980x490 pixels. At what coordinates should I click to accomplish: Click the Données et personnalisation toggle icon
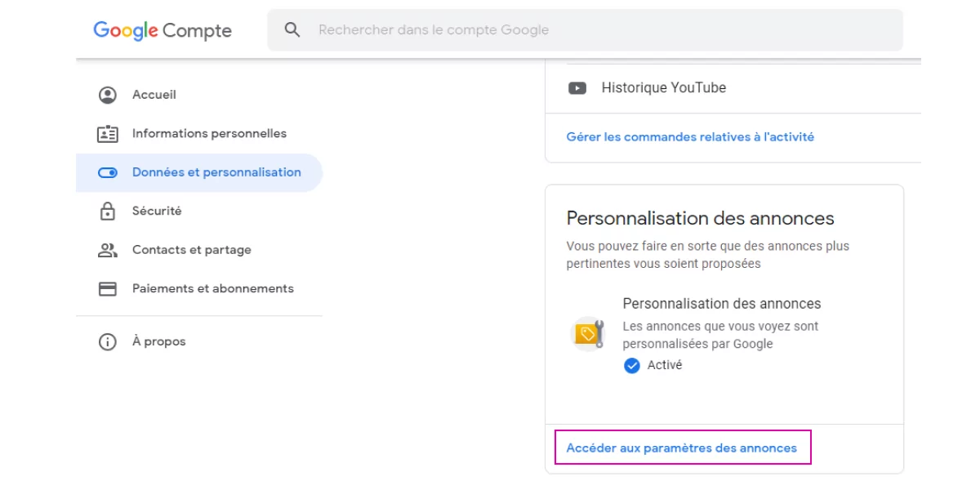coord(108,172)
